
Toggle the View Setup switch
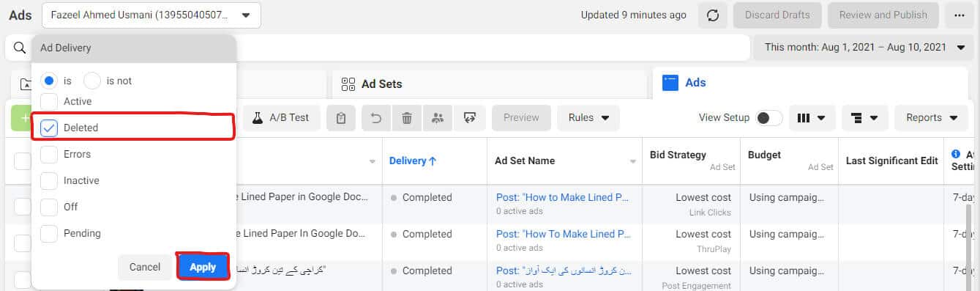tap(768, 117)
